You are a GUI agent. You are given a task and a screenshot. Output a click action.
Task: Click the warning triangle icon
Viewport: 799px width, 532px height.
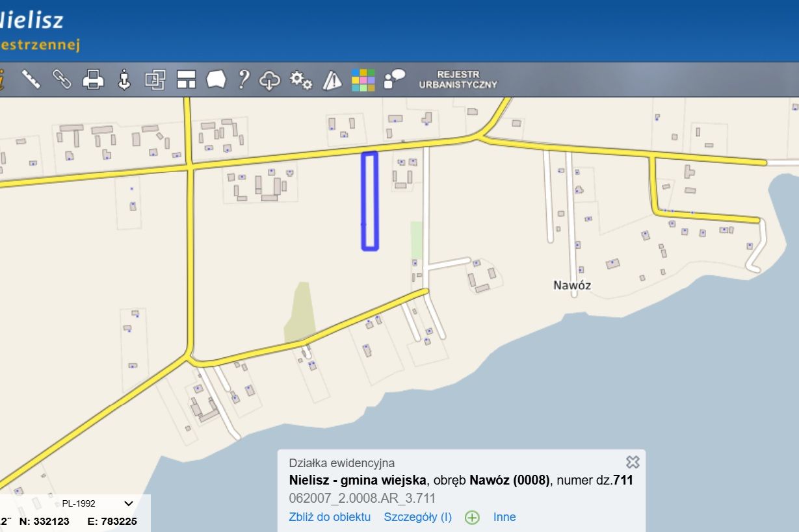click(x=332, y=79)
